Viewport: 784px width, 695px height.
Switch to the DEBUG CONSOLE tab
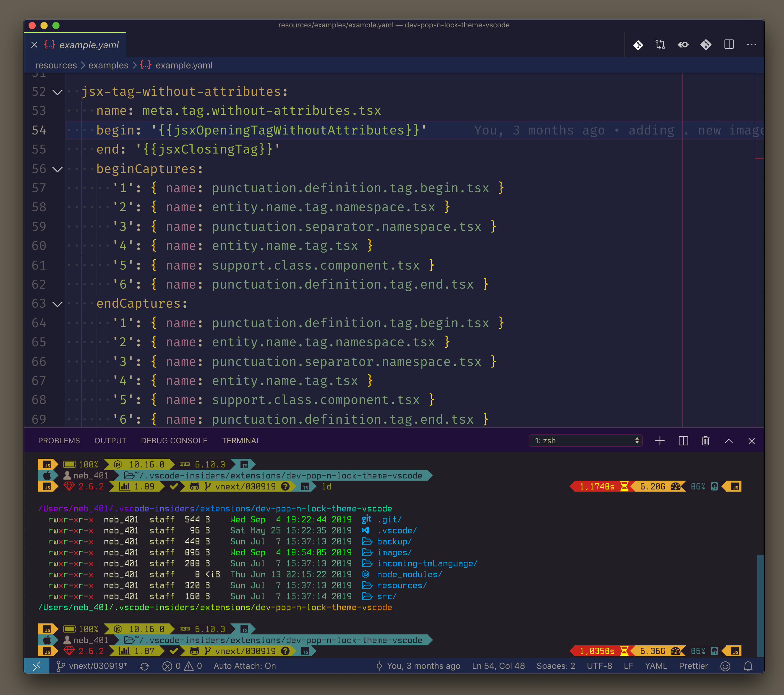coord(174,441)
